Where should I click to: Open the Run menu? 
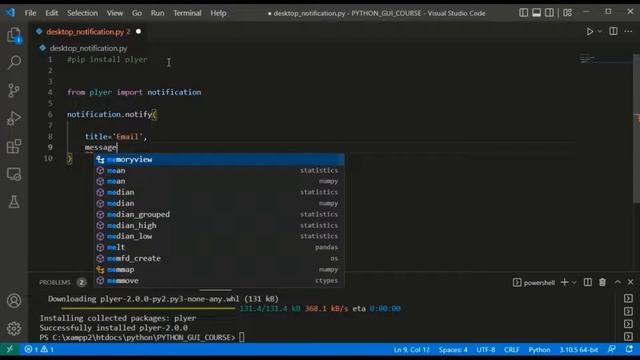[x=157, y=13]
